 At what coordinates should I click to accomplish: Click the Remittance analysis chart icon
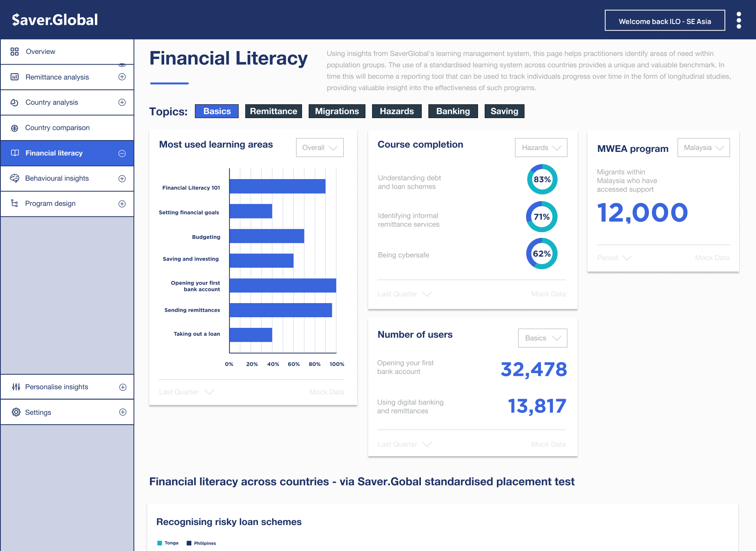coord(15,77)
